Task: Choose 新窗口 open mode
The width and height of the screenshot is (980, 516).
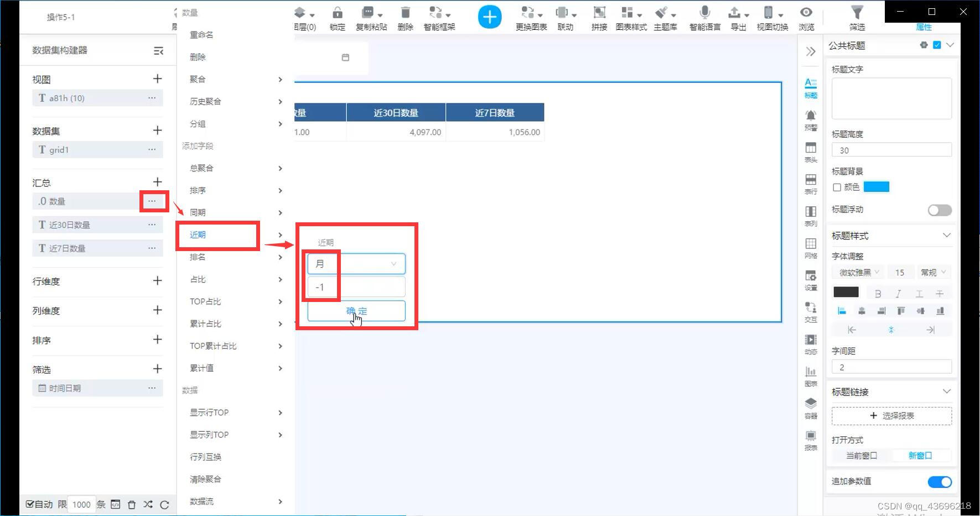Action: click(x=921, y=456)
